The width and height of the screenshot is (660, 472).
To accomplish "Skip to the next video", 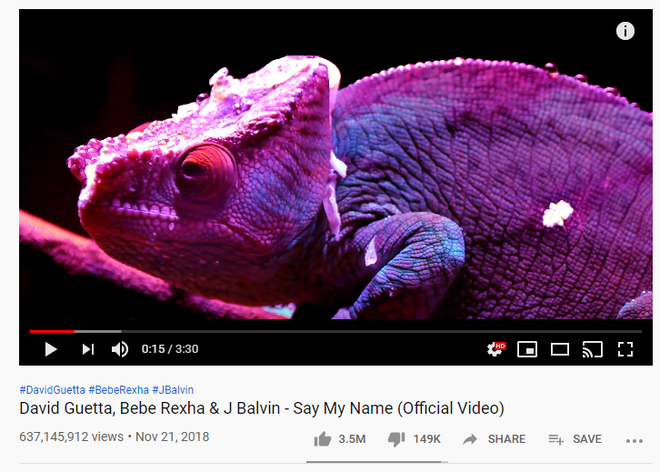I will [88, 349].
